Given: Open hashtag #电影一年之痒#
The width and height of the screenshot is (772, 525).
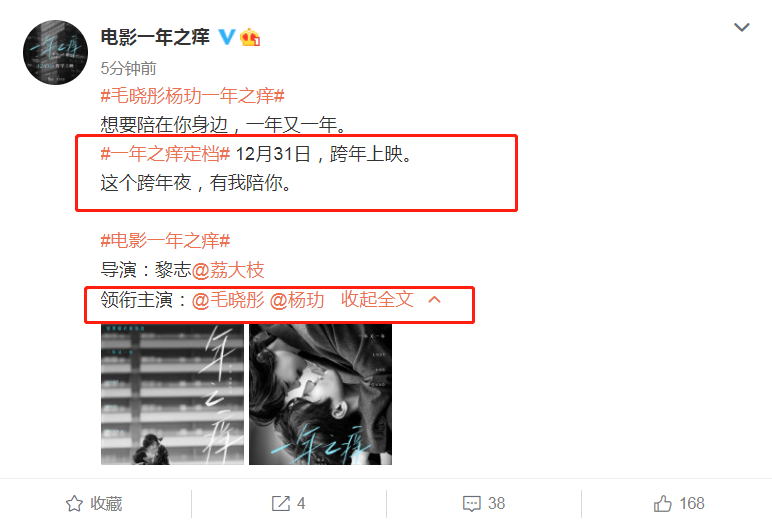Looking at the screenshot, I should click(165, 241).
